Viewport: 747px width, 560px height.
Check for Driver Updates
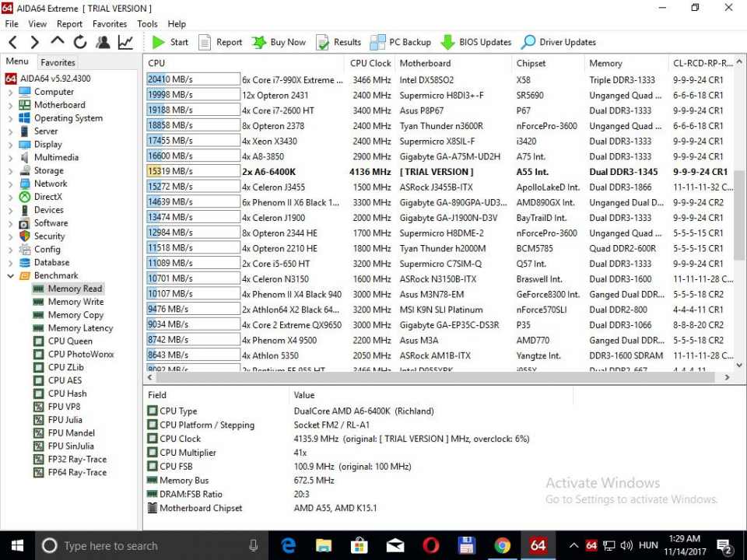point(559,42)
